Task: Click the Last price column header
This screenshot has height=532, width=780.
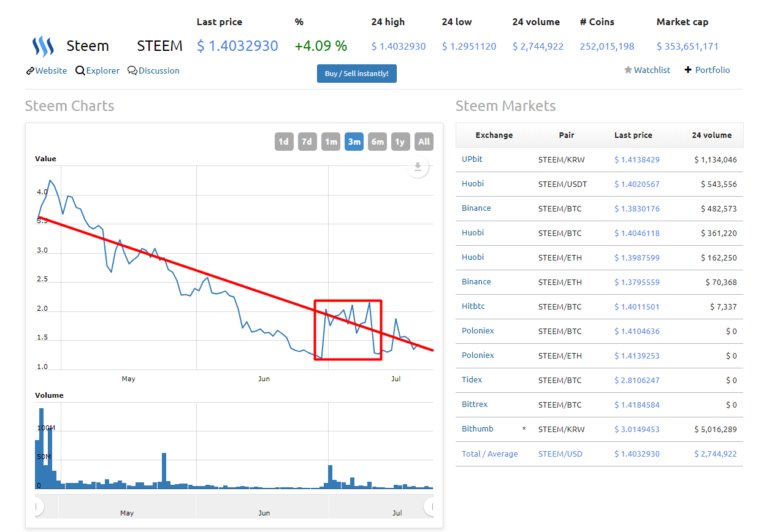Action: [633, 135]
